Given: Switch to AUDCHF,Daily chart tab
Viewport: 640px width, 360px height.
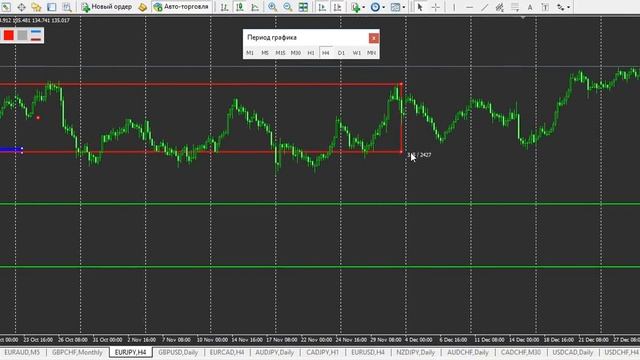Looking at the screenshot, I should point(468,352).
